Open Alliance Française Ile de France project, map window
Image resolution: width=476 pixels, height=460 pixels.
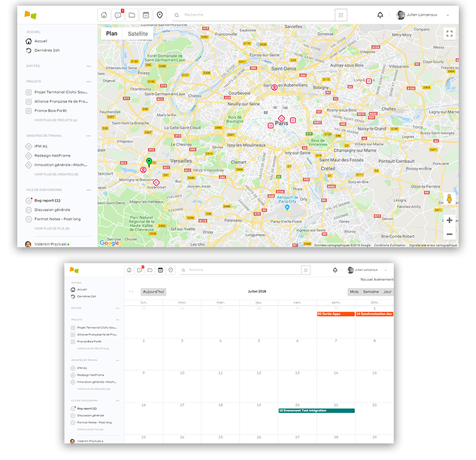pyautogui.click(x=57, y=101)
